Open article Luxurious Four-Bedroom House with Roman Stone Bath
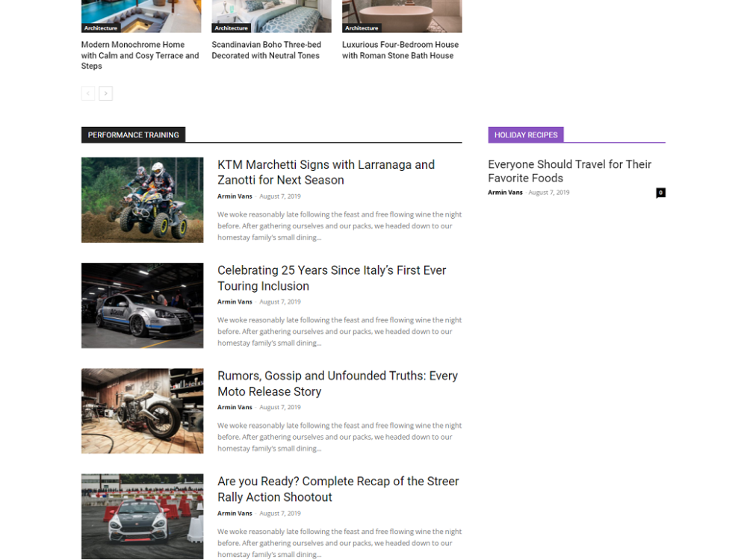747x560 pixels. point(400,50)
